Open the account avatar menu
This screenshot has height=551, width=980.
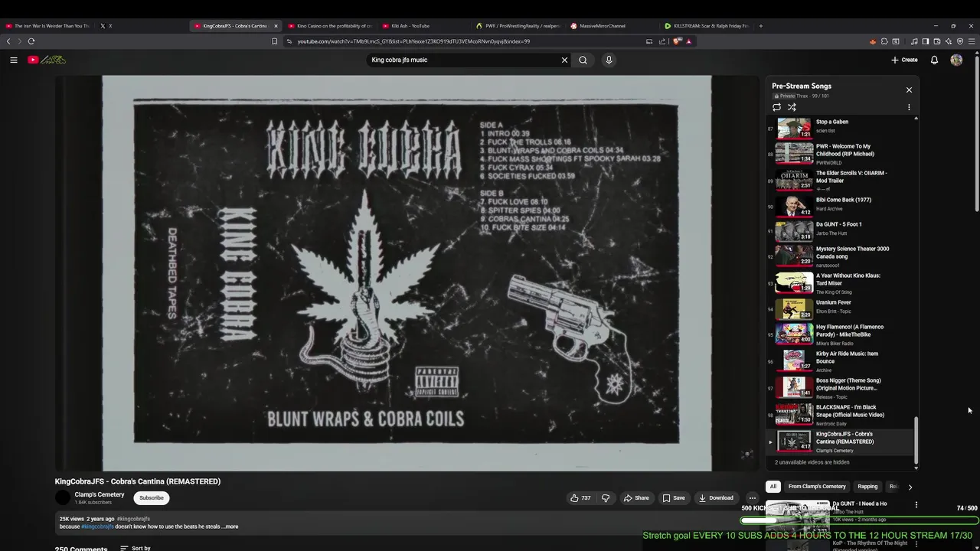point(956,60)
